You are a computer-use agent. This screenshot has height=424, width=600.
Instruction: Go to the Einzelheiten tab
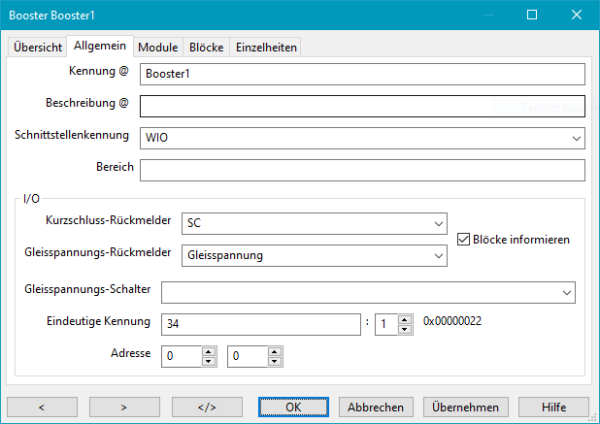(x=264, y=48)
